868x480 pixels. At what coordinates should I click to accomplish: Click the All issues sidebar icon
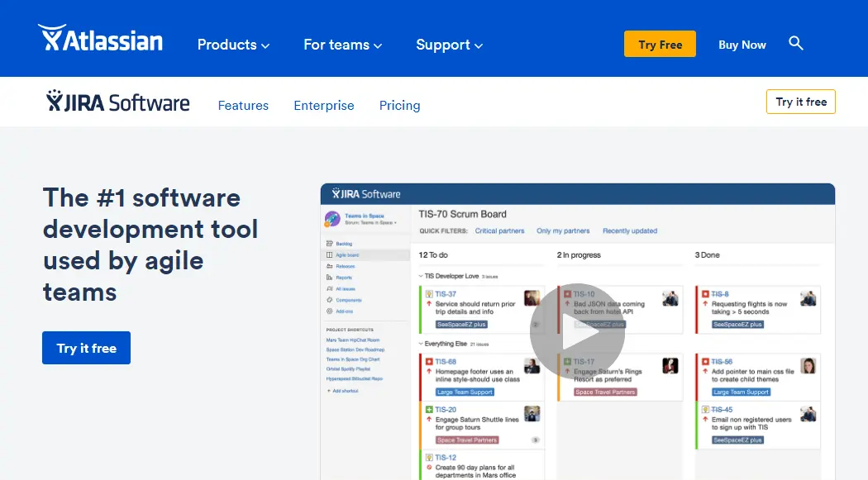coord(329,288)
